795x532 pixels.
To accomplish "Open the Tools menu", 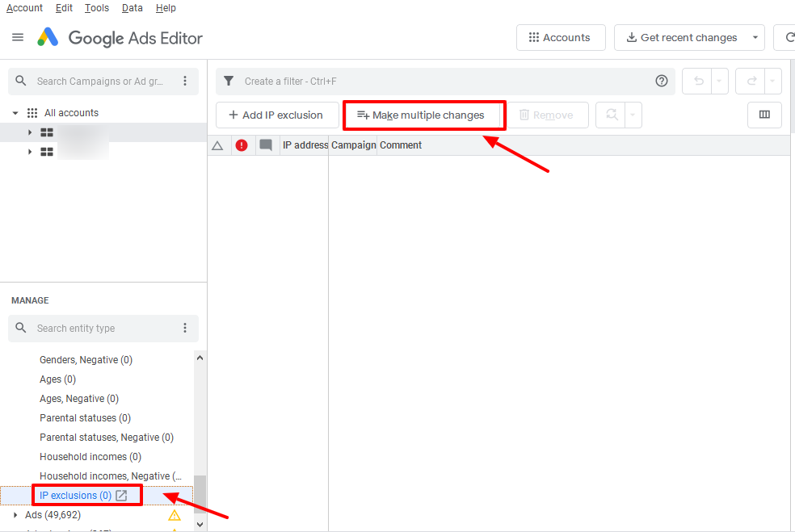I will (x=96, y=8).
